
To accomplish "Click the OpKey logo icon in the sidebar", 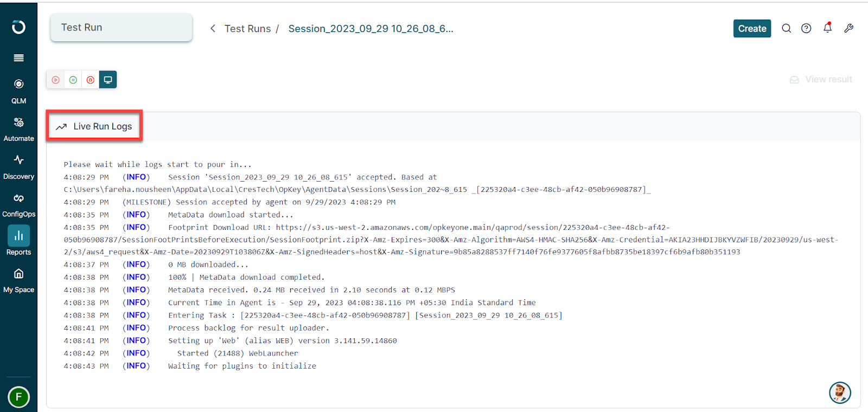I will (x=18, y=27).
